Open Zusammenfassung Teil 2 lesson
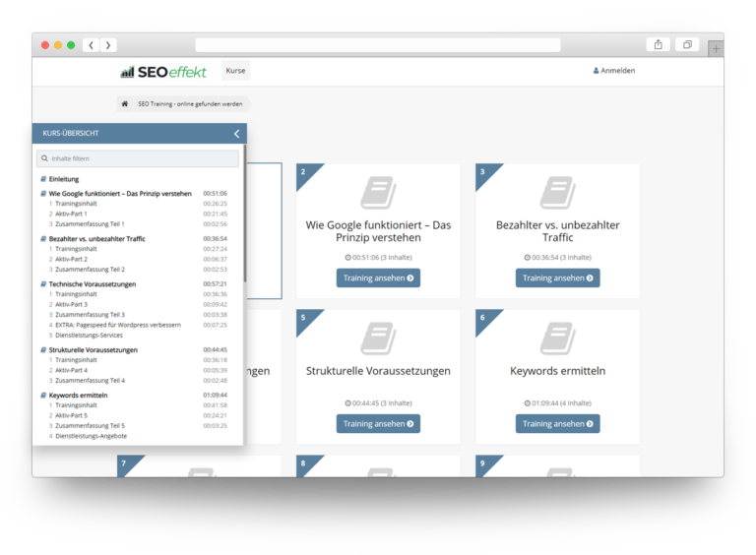This screenshot has width=756, height=555. 90,270
